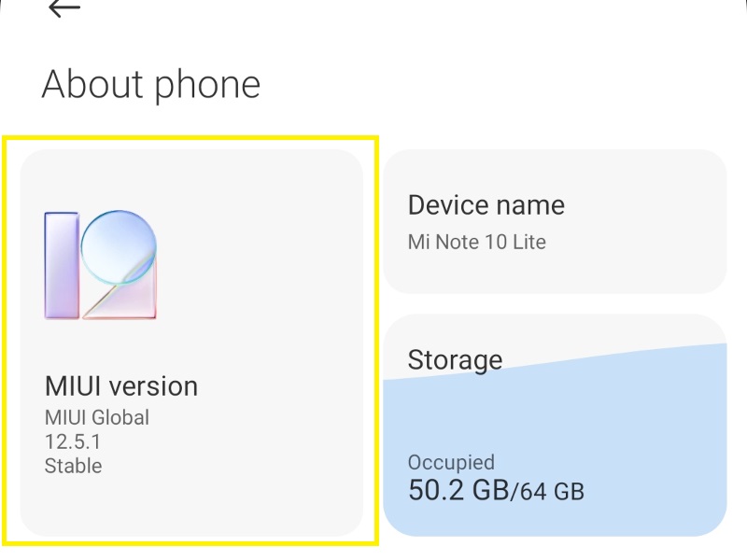Click the Stable release text

point(73,466)
